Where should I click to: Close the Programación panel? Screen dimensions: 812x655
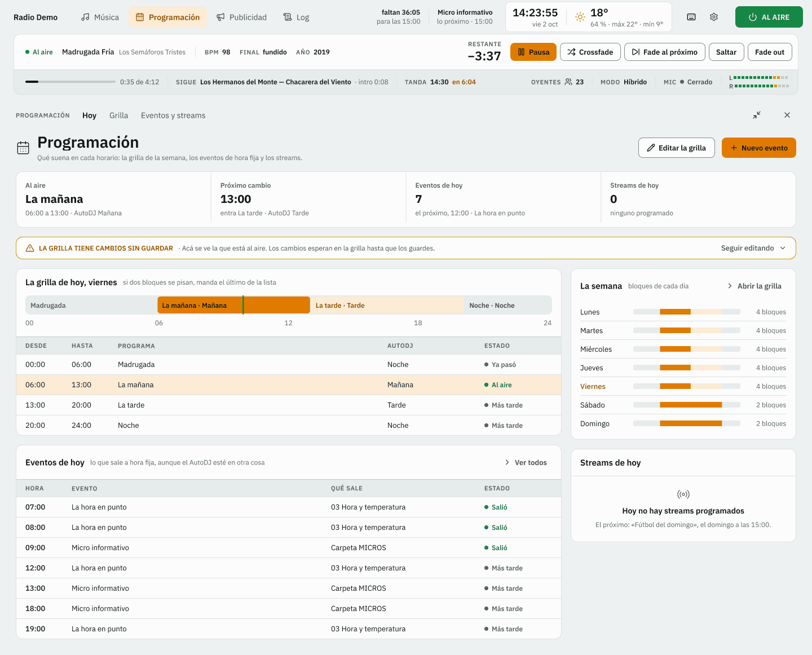[787, 115]
